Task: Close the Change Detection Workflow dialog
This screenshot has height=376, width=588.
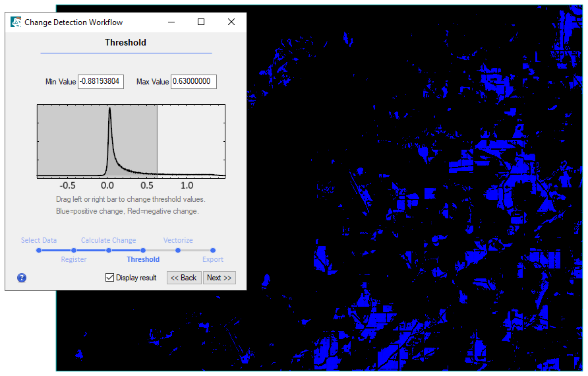Action: [231, 22]
